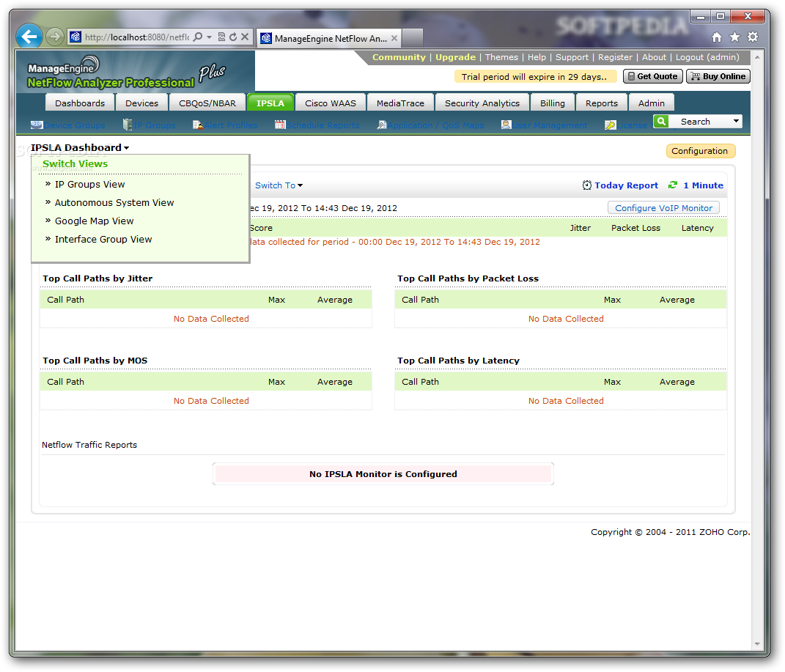This screenshot has height=672, width=785.
Task: Click the Upgrade link
Action: point(455,57)
